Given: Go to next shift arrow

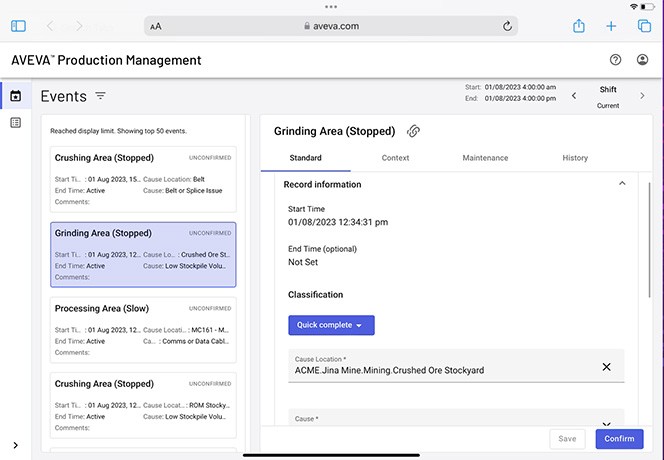Looking at the screenshot, I should [642, 96].
